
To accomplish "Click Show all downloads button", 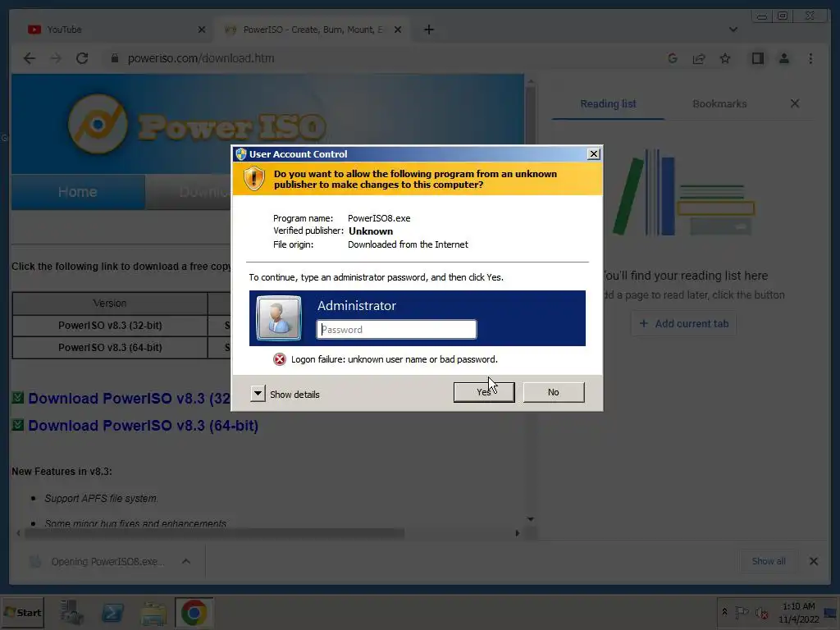I will click(768, 561).
